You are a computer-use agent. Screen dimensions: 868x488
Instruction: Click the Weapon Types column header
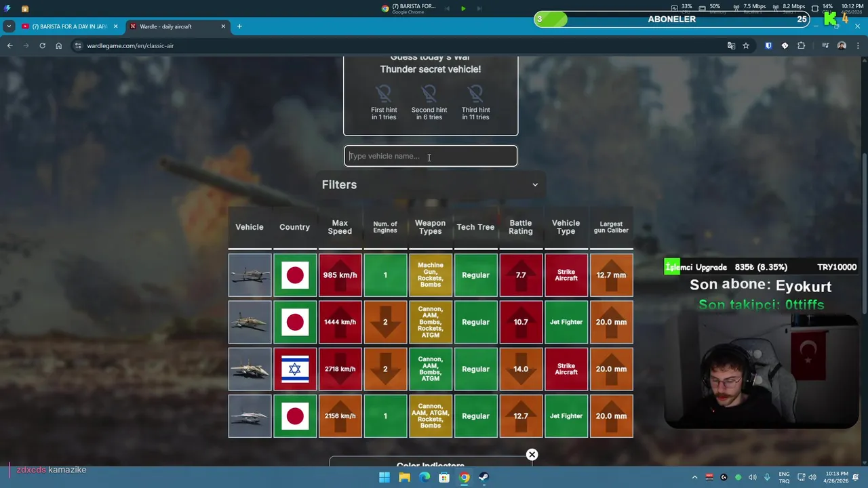point(431,227)
